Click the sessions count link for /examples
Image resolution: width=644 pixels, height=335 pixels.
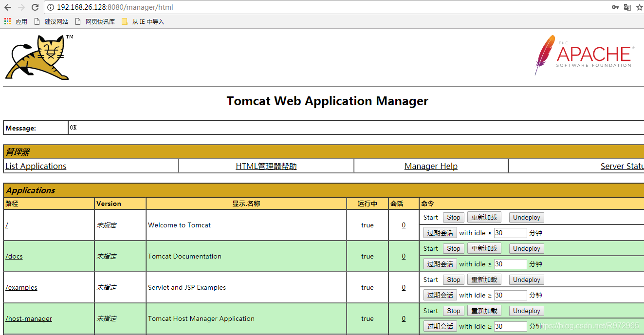[404, 287]
